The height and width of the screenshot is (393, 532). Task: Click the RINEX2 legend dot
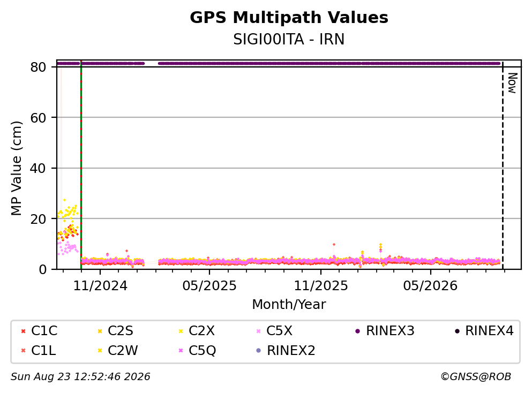coord(259,351)
